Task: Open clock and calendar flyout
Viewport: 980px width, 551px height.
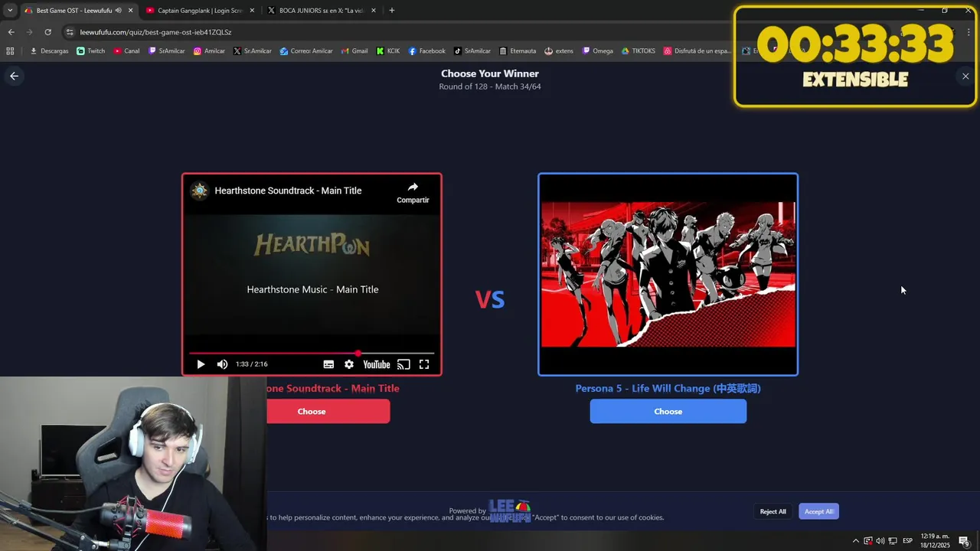Action: pos(935,541)
